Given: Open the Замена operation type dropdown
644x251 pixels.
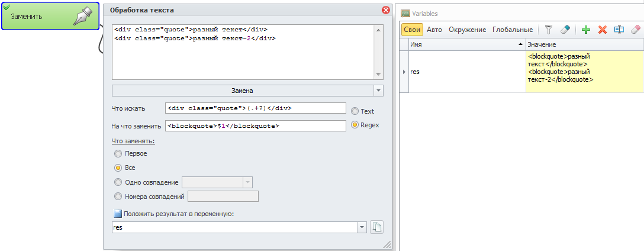Looking at the screenshot, I should click(378, 91).
